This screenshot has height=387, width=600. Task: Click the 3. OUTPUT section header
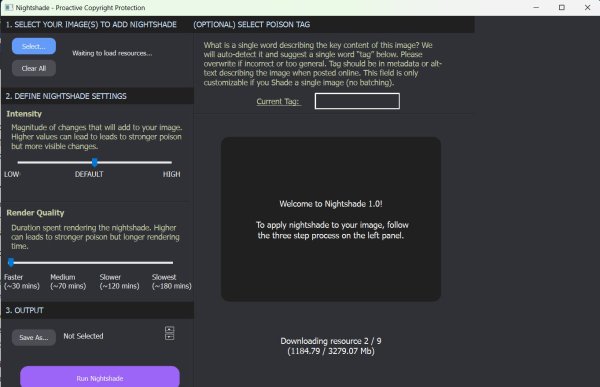24,310
